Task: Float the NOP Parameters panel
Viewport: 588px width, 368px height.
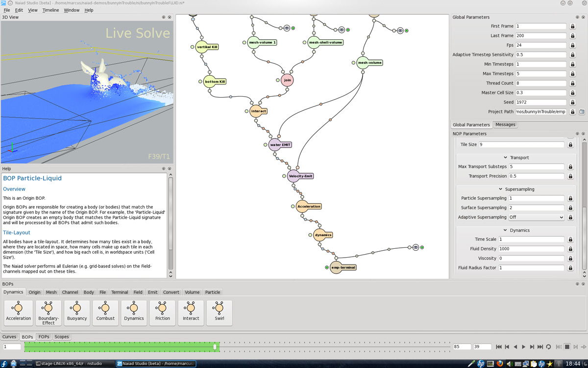Action: 577,133
